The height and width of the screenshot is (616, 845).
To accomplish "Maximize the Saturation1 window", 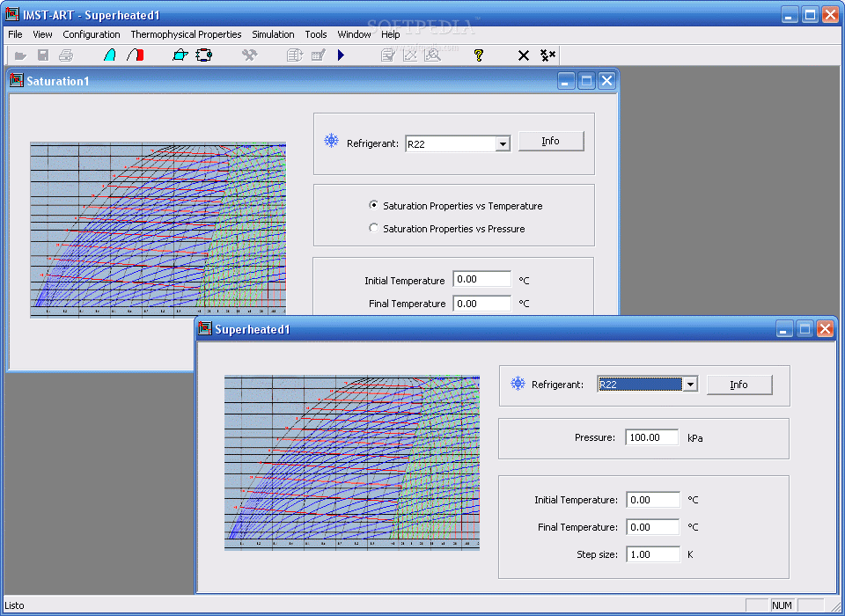I will (586, 81).
